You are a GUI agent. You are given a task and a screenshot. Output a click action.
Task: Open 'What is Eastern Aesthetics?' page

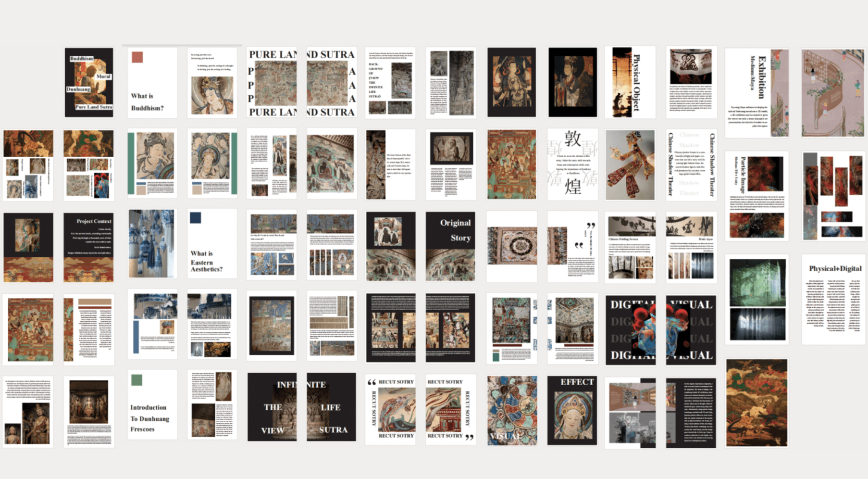click(x=212, y=243)
